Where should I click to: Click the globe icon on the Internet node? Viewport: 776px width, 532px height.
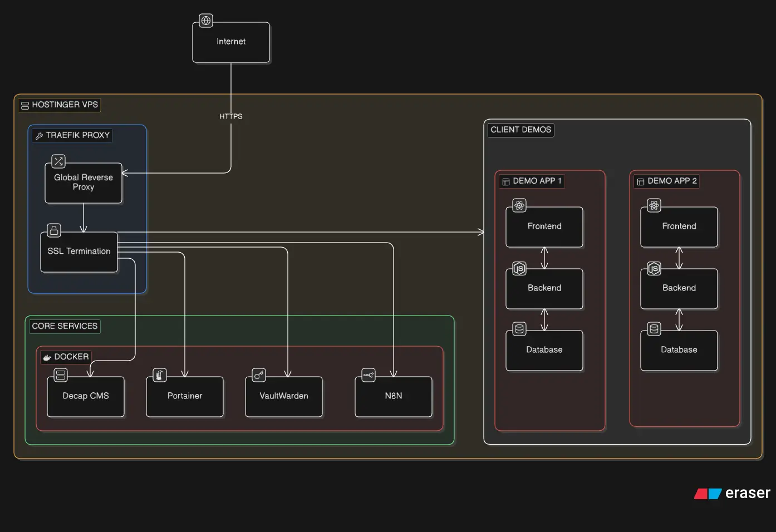205,20
